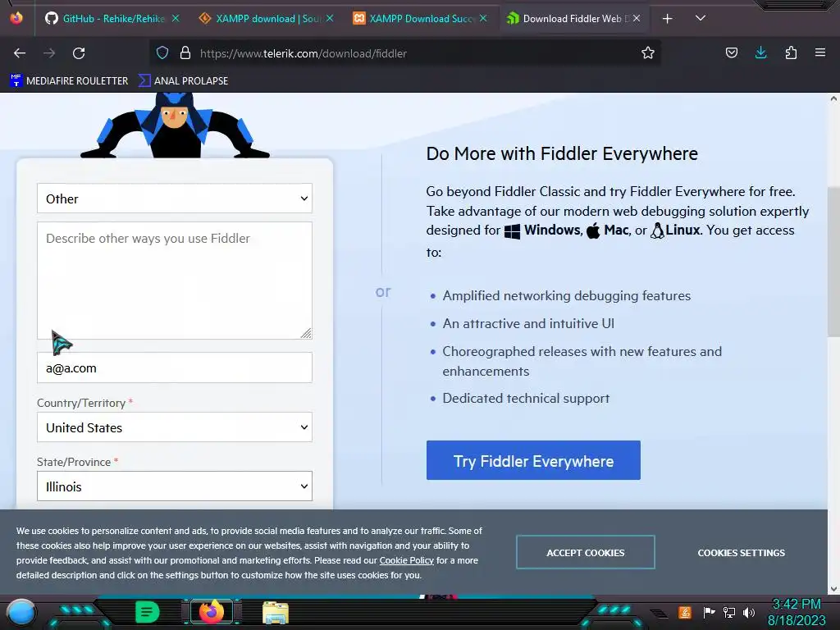Close the GitHub Rehike tab
The height and width of the screenshot is (630, 840).
(x=176, y=19)
